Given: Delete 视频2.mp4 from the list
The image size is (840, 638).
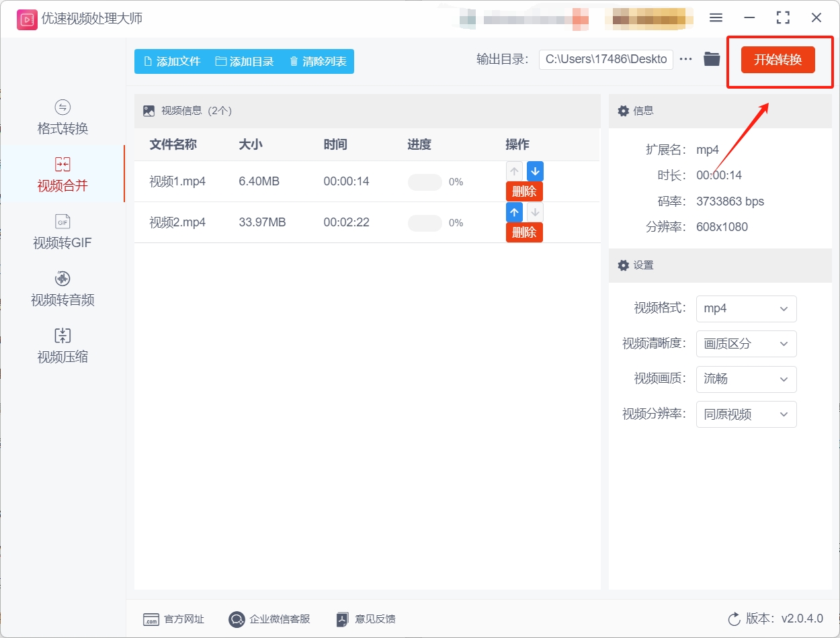Looking at the screenshot, I should coord(524,232).
